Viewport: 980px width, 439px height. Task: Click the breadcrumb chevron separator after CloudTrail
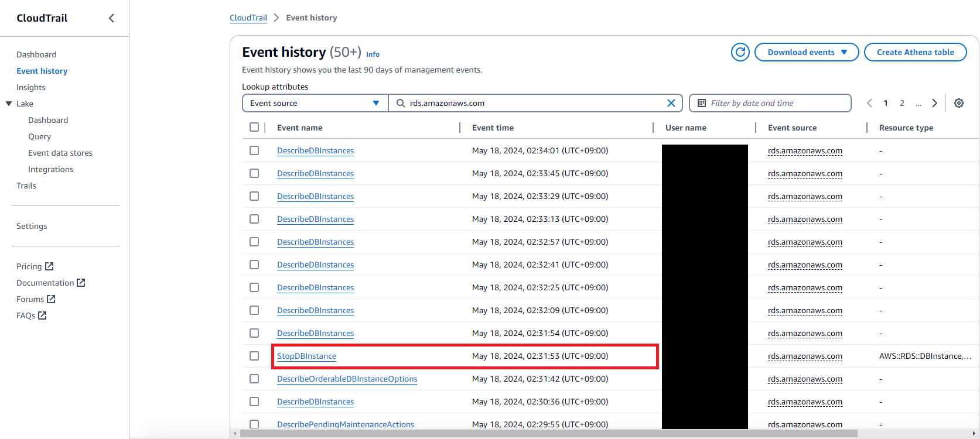coord(276,18)
